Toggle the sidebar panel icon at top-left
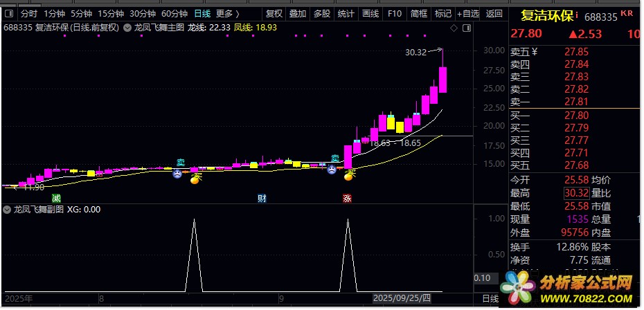644x310 pixels. point(9,14)
